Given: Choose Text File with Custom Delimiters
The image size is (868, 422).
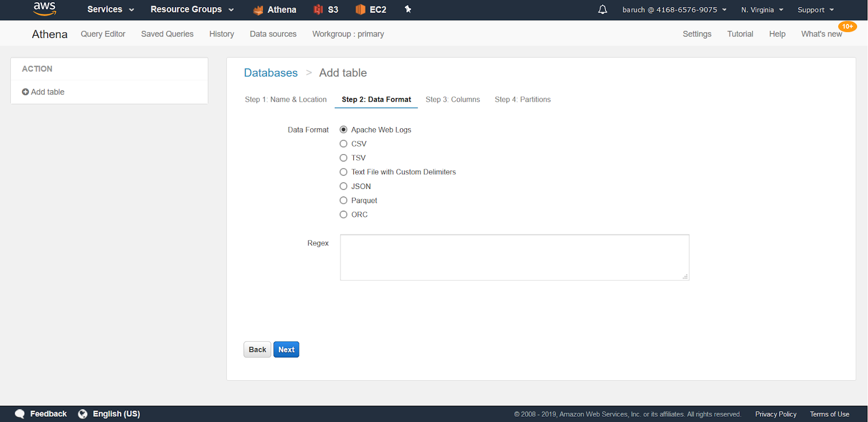Looking at the screenshot, I should pyautogui.click(x=343, y=172).
